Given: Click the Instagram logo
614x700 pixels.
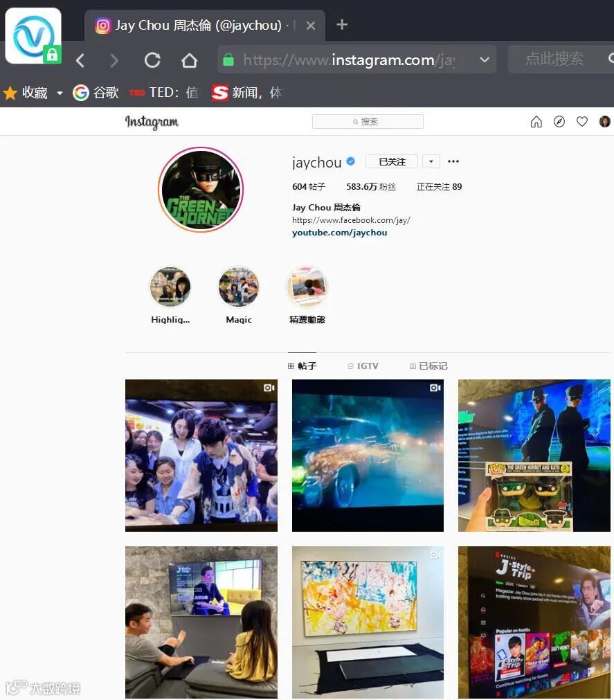Looking at the screenshot, I should [x=152, y=122].
